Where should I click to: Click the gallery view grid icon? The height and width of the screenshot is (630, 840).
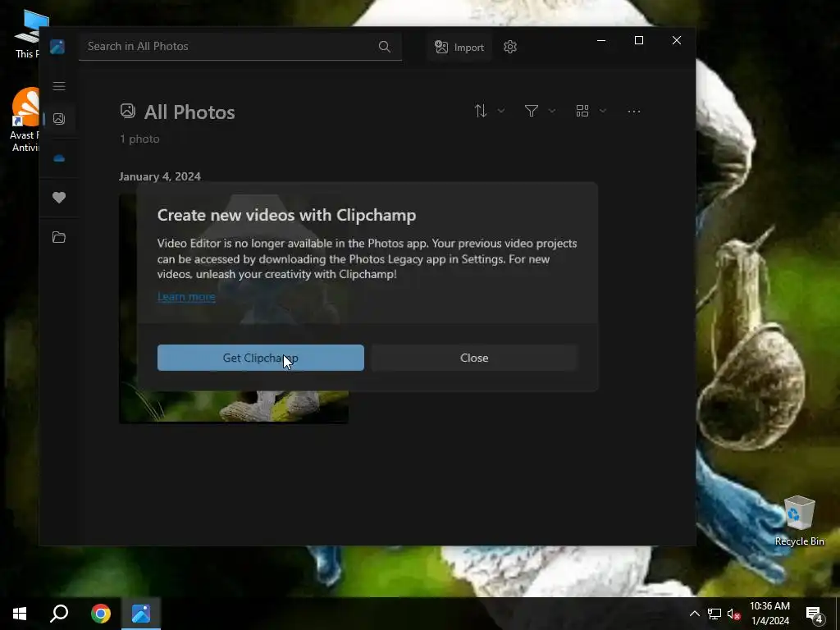pyautogui.click(x=582, y=111)
